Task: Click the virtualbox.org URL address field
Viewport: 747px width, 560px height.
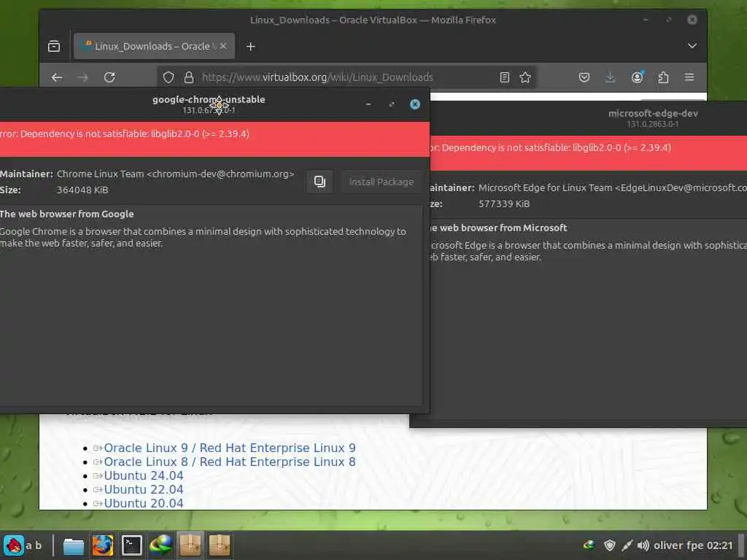Action: [x=345, y=77]
